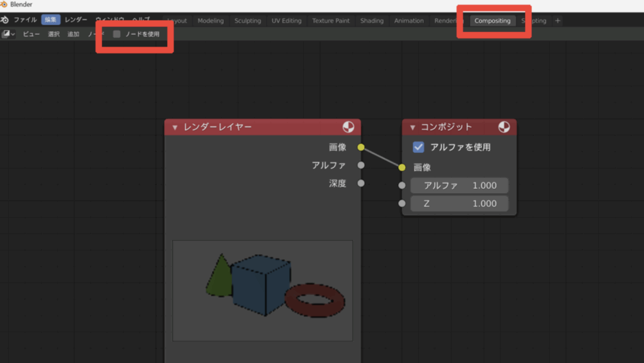Open the 追加 menu in the node editor header

point(74,34)
